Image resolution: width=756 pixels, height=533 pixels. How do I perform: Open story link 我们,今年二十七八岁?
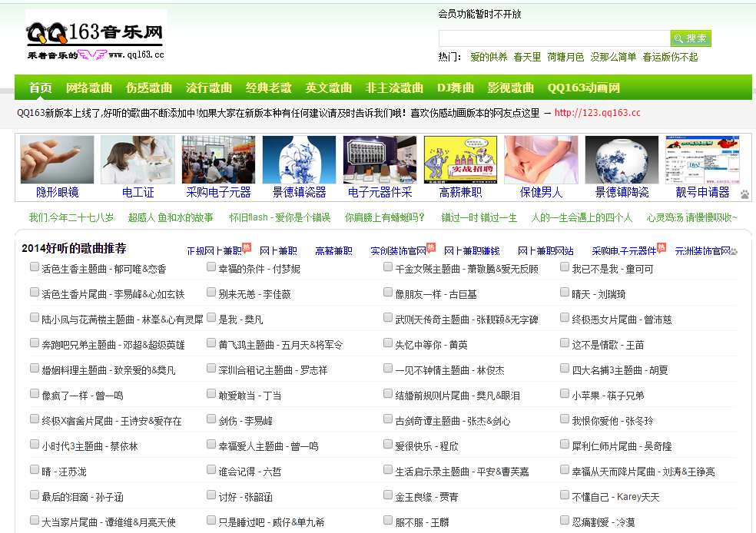click(71, 218)
